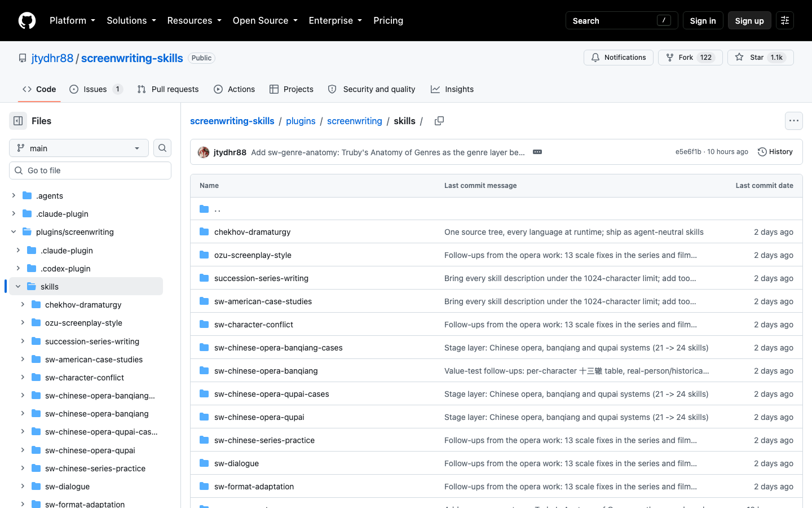Expand the .agents folder in tree
Viewport: 812px width, 508px height.
click(14, 196)
